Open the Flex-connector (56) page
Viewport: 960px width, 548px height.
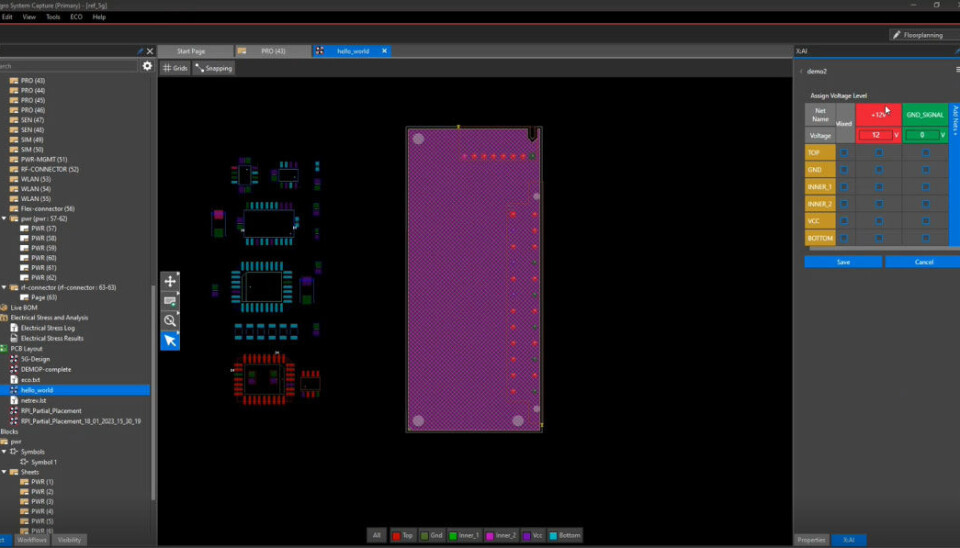pos(47,209)
